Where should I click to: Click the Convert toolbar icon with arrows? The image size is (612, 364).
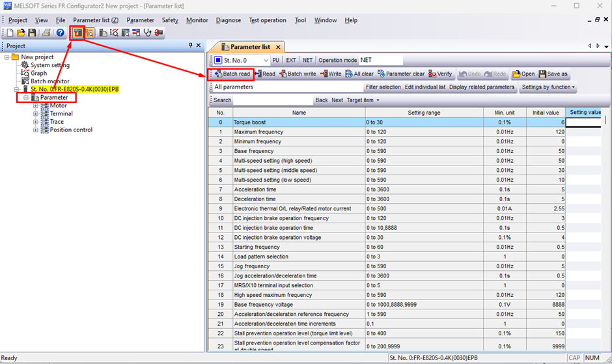point(136,33)
